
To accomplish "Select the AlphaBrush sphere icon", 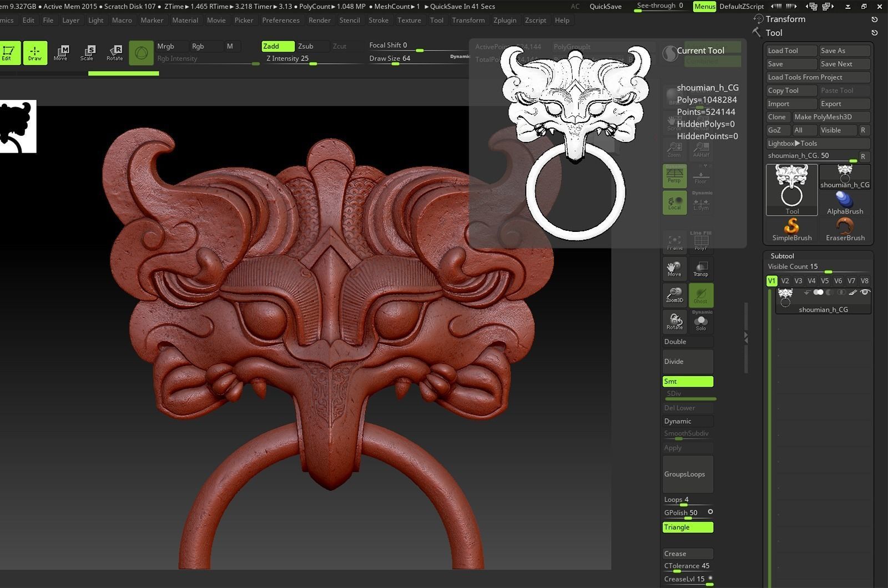I will click(x=845, y=197).
